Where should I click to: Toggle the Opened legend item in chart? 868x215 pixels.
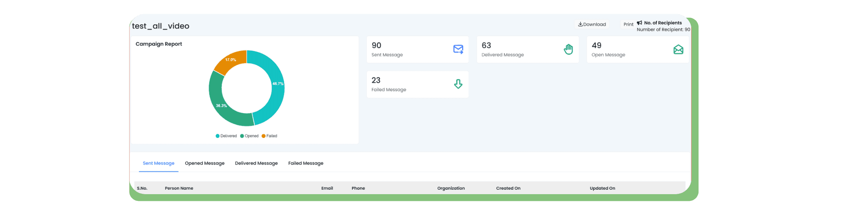[249, 136]
